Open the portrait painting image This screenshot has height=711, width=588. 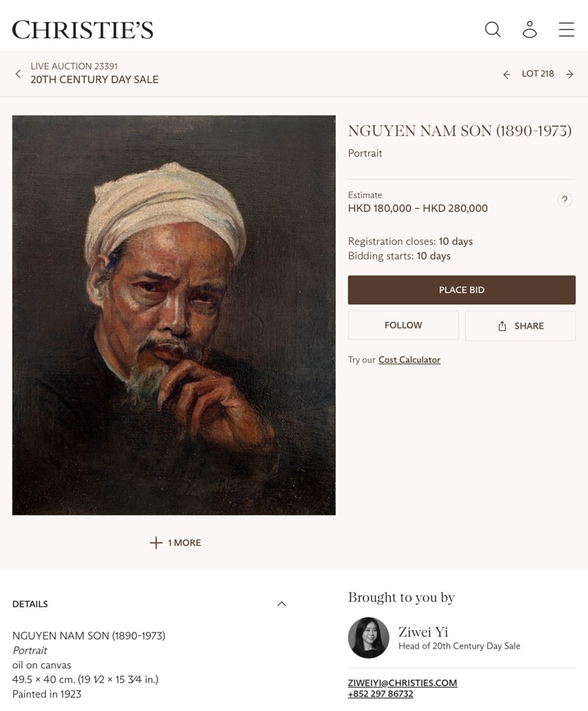[173, 315]
